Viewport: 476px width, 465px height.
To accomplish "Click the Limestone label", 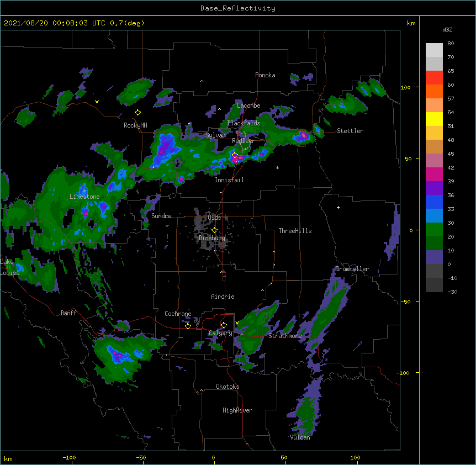I will (84, 197).
